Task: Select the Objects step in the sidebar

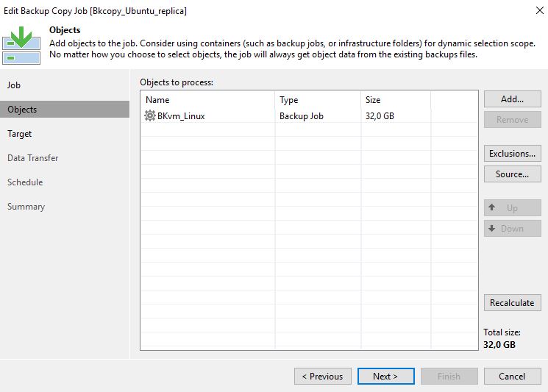Action: pyautogui.click(x=65, y=110)
